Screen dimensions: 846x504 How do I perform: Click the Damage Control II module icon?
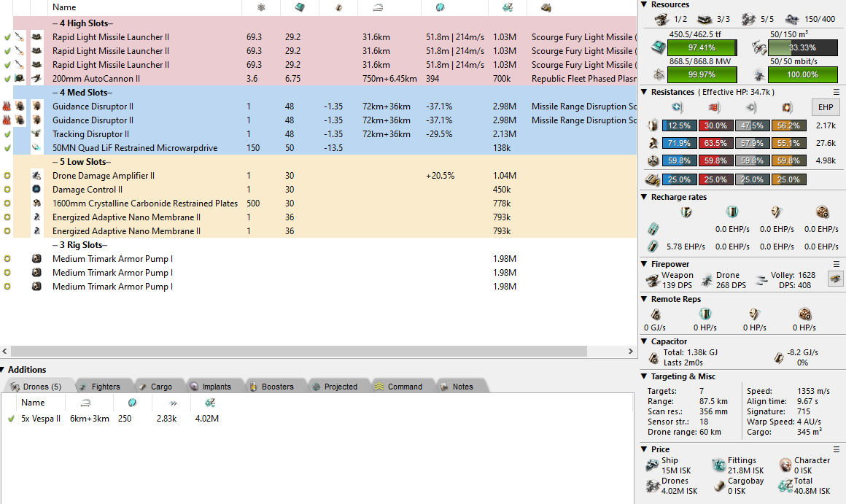click(36, 190)
